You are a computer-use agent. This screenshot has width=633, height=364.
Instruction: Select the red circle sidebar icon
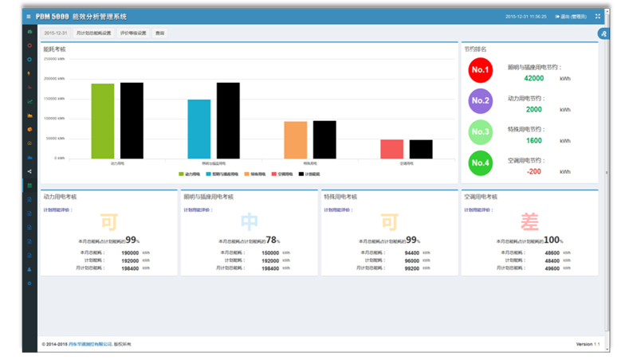click(x=29, y=45)
